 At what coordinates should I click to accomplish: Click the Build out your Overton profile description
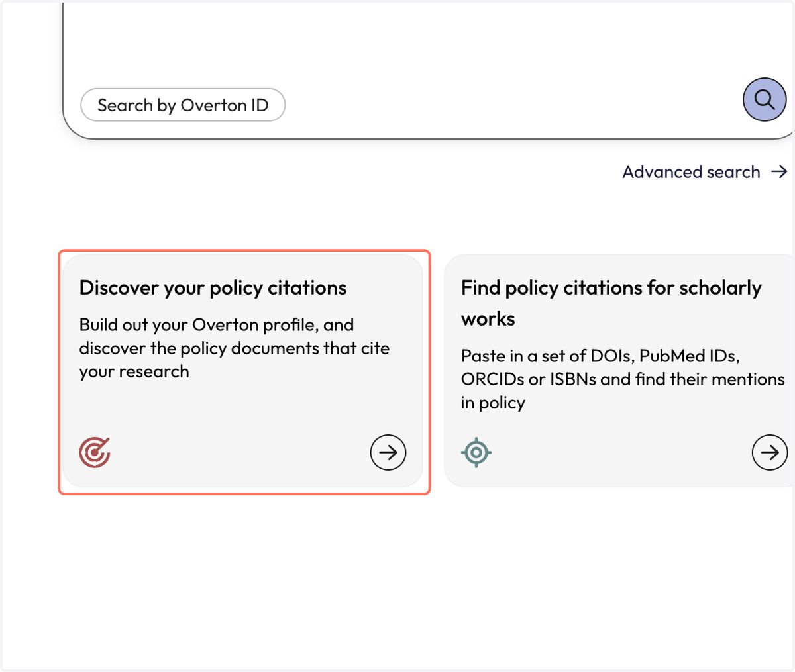point(235,348)
